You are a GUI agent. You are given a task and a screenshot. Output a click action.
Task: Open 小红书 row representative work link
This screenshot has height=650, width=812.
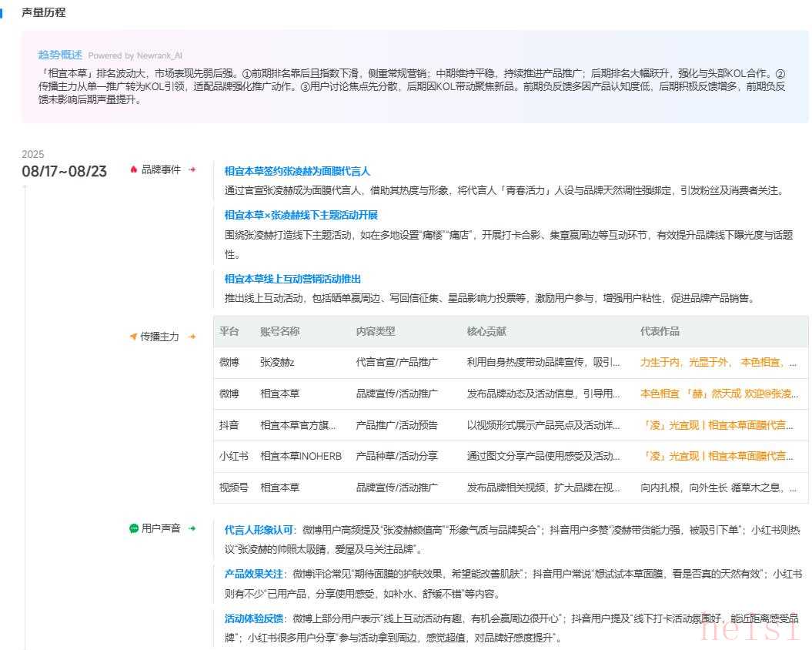tap(717, 456)
